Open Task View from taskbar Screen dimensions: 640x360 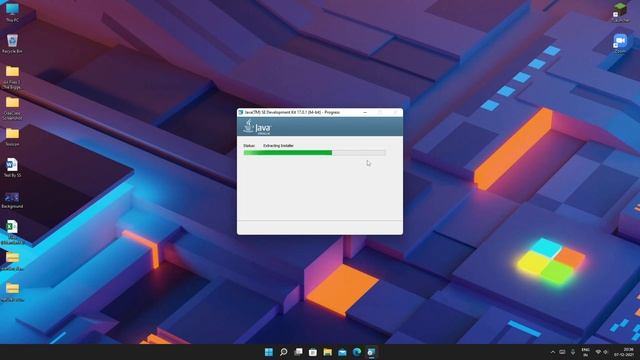[298, 352]
